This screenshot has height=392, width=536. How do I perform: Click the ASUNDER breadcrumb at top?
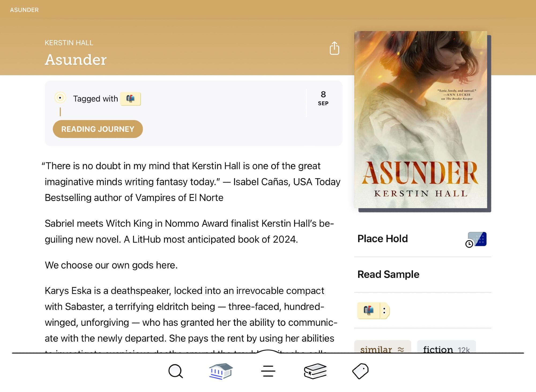point(24,10)
